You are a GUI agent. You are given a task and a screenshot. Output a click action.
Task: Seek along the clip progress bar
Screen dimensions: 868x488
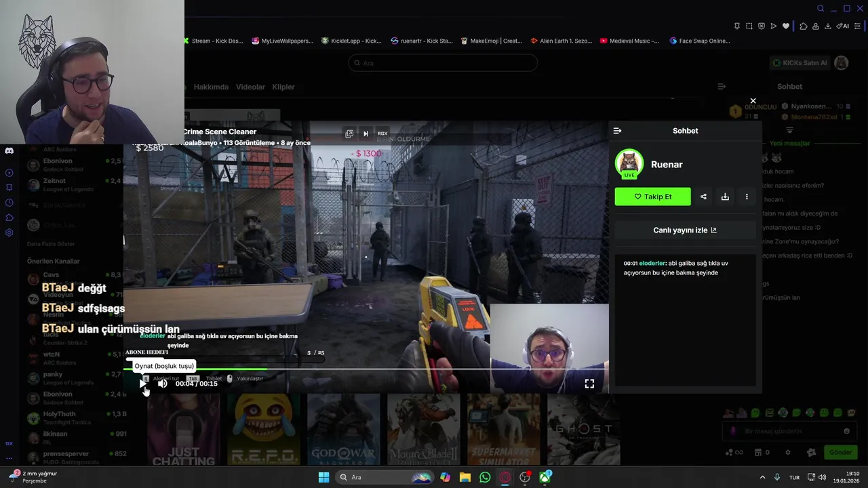point(366,369)
